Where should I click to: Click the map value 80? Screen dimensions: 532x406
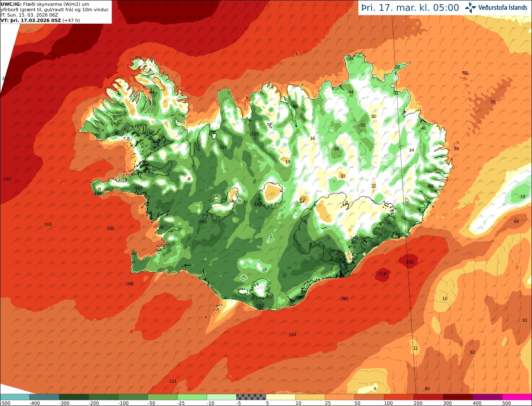[427, 389]
